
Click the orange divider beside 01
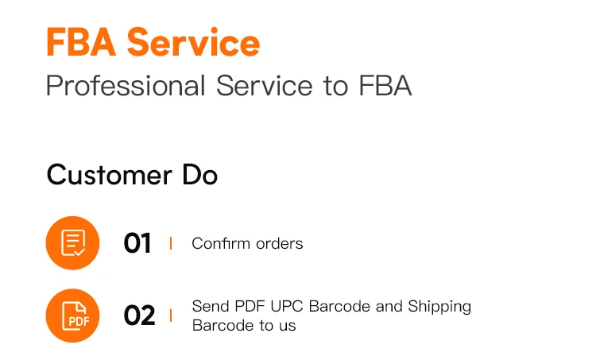[171, 243]
